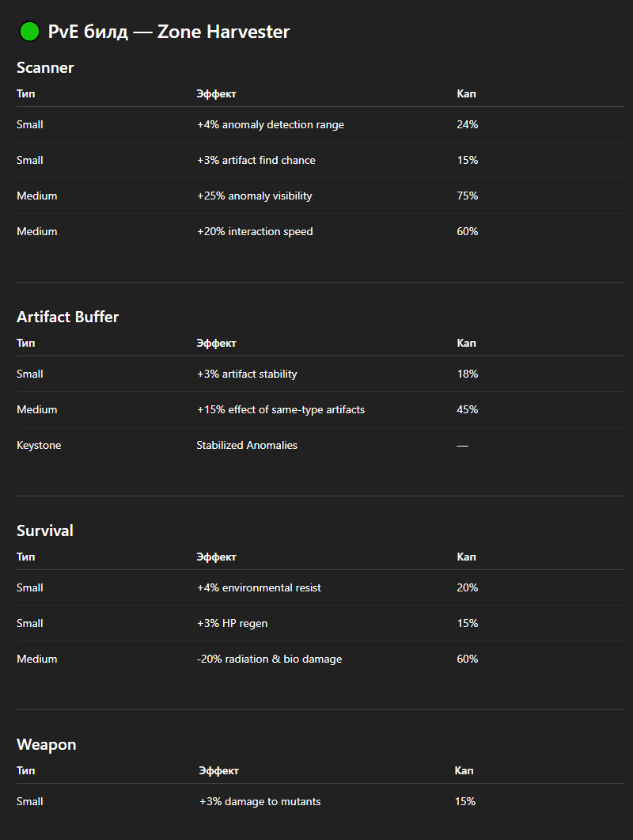Click the green circle icon beside the title
The image size is (633, 840).
(x=29, y=32)
